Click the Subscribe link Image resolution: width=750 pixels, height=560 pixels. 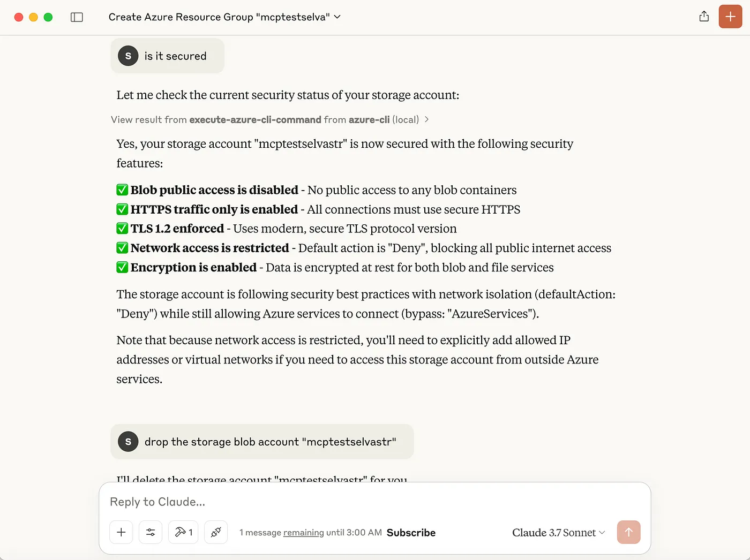(x=411, y=533)
